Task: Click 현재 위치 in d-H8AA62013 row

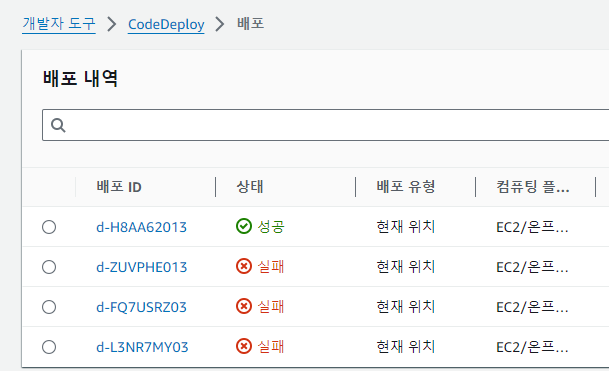Action: [405, 226]
